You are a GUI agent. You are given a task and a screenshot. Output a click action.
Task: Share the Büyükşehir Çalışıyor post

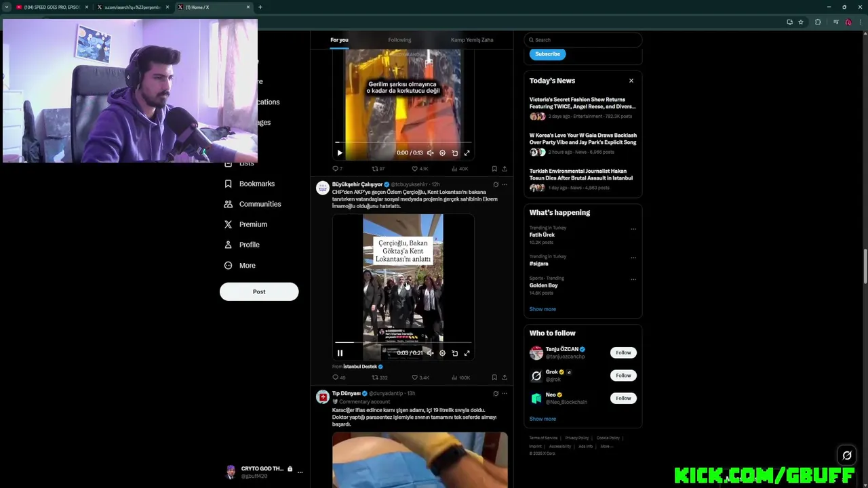[x=504, y=377]
